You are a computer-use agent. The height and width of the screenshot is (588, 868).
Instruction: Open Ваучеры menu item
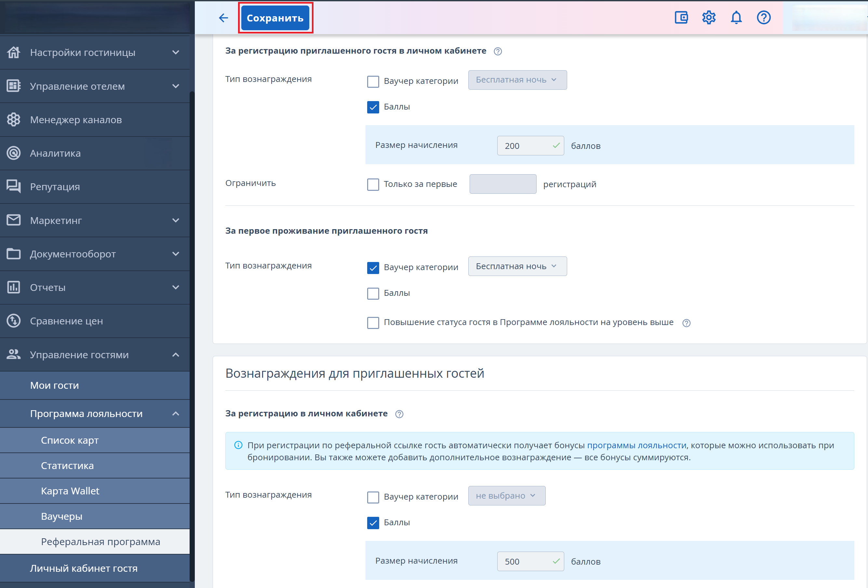tap(61, 516)
